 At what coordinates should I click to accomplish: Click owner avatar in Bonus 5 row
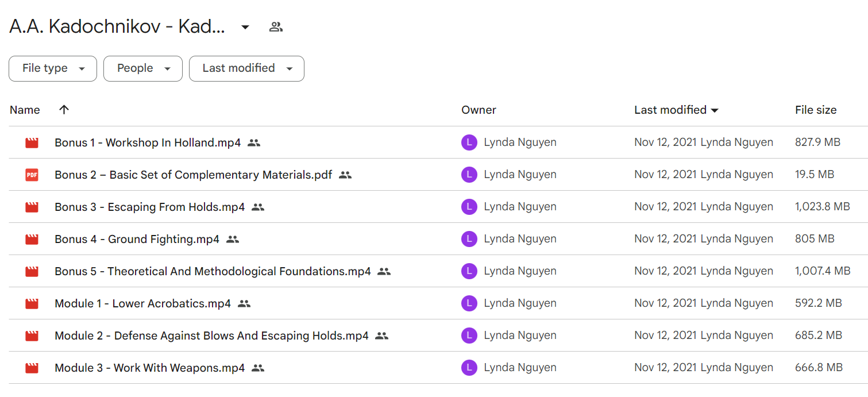(469, 271)
